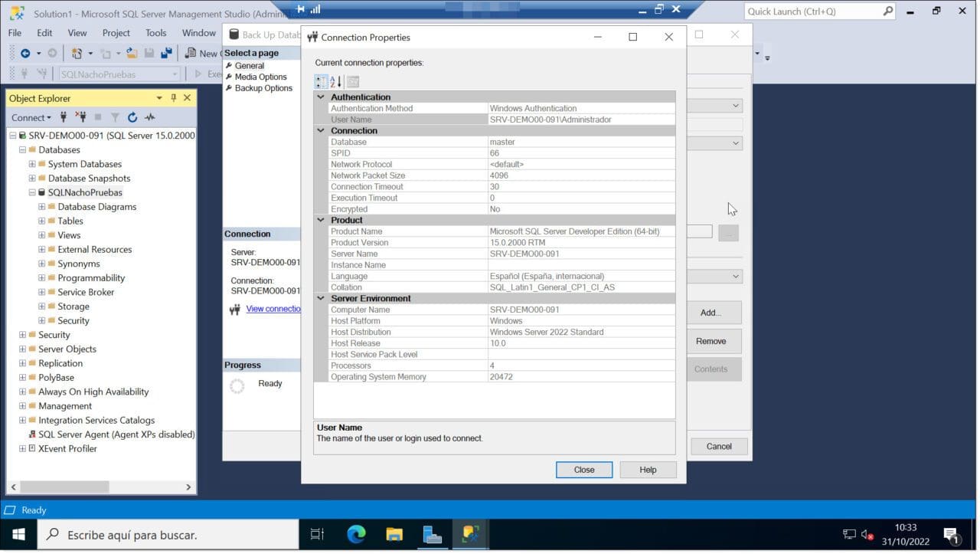This screenshot has width=980, height=554.
Task: Open the Window menu
Action: pos(199,33)
